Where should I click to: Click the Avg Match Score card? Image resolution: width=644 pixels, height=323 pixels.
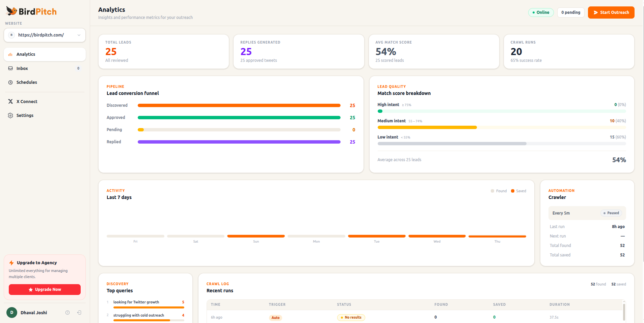coord(434,51)
